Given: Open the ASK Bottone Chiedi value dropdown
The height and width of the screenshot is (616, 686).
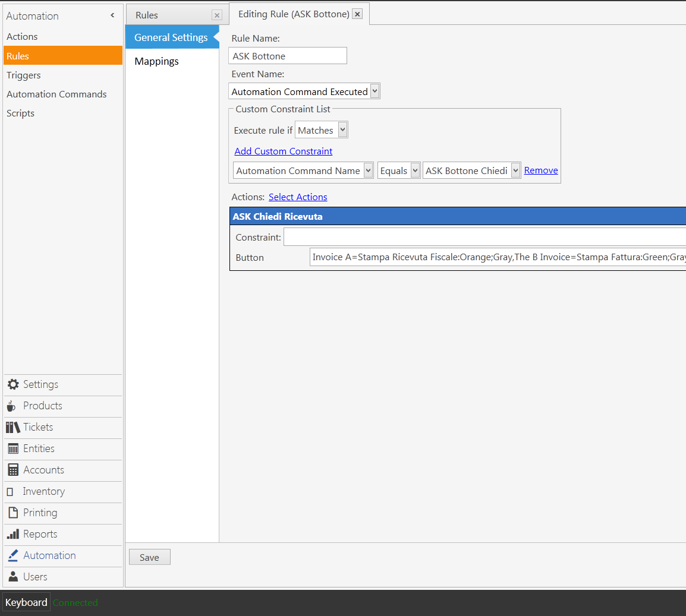Looking at the screenshot, I should pos(515,170).
